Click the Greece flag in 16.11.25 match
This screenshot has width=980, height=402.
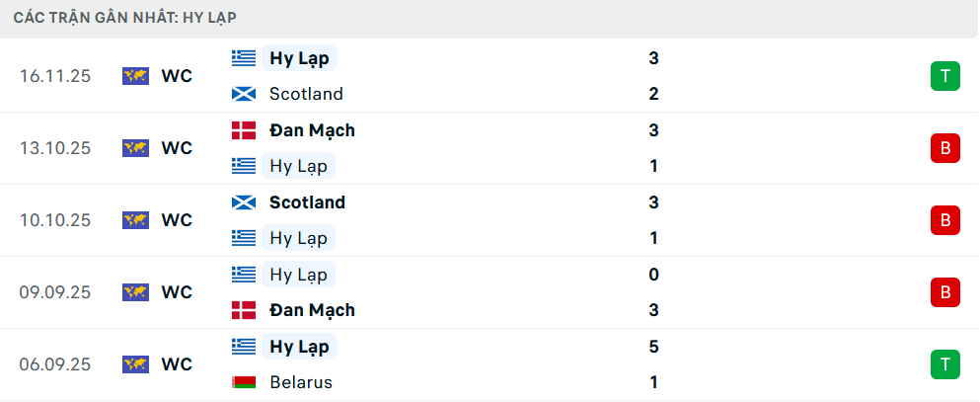tap(243, 58)
